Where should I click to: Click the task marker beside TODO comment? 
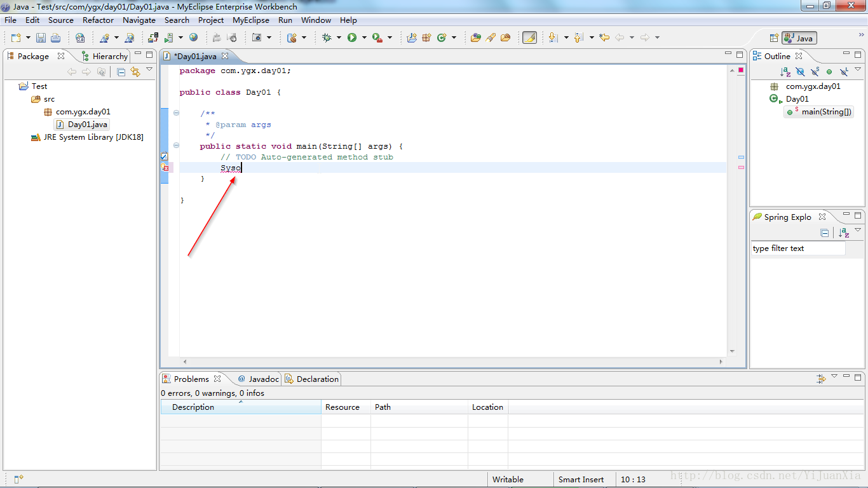[164, 156]
